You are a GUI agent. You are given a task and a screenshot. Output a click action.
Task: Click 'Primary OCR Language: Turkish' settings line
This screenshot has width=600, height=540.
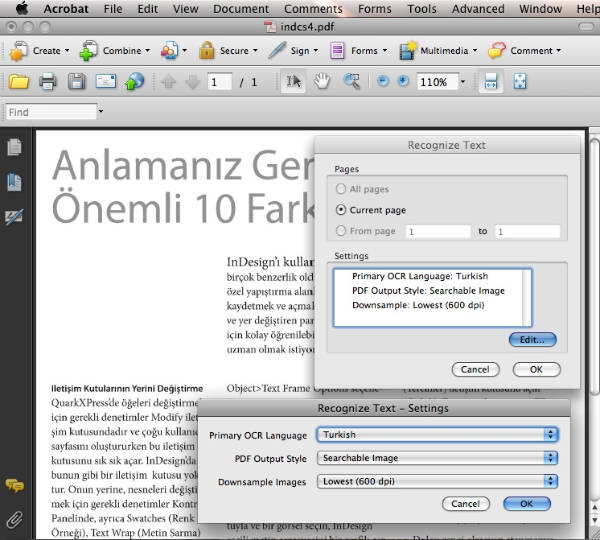(420, 276)
